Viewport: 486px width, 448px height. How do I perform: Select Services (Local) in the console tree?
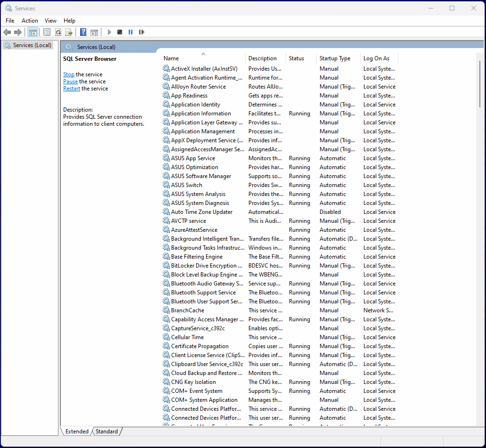click(32, 45)
